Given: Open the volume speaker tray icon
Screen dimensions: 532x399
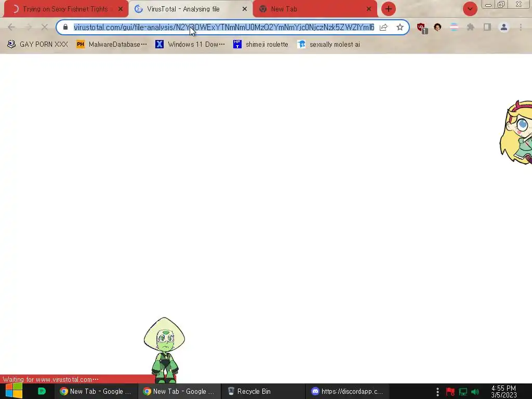Looking at the screenshot, I should pyautogui.click(x=475, y=392).
